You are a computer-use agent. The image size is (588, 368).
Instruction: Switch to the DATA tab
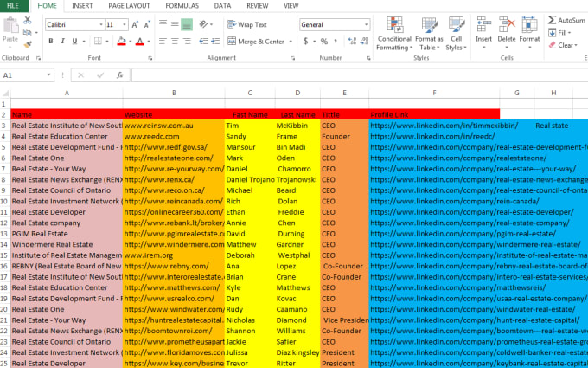tap(222, 6)
